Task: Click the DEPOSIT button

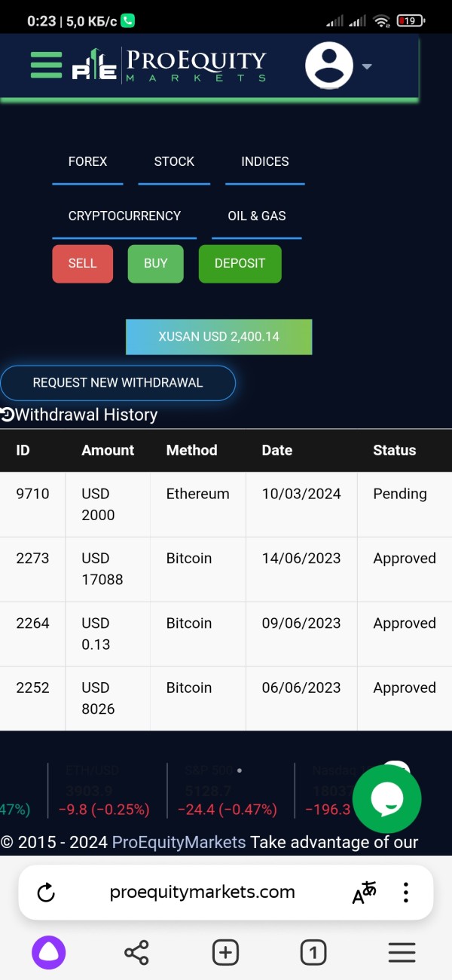Action: pos(240,263)
